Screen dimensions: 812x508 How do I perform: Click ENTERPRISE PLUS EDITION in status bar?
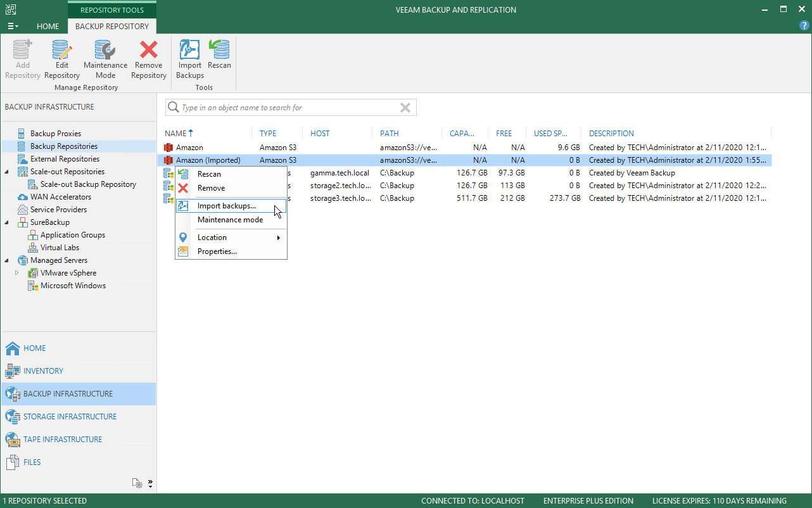tap(588, 501)
